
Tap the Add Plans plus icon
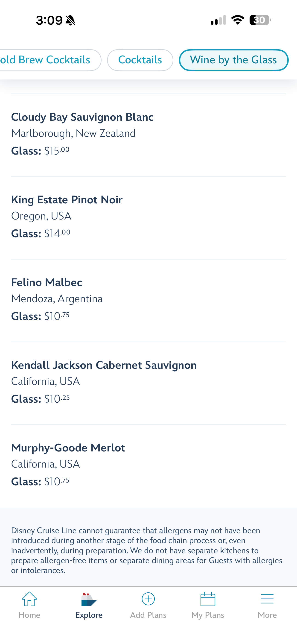[x=148, y=599]
